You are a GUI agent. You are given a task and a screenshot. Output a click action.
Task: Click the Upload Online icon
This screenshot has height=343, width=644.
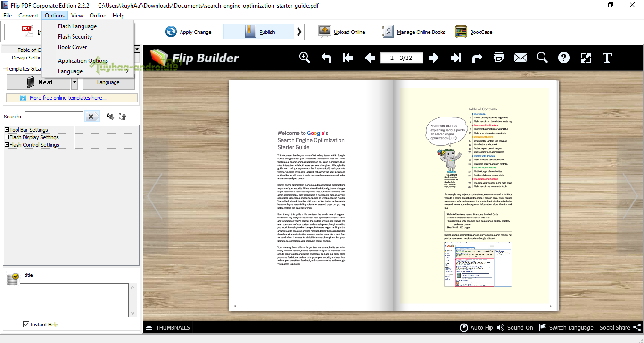tap(325, 32)
